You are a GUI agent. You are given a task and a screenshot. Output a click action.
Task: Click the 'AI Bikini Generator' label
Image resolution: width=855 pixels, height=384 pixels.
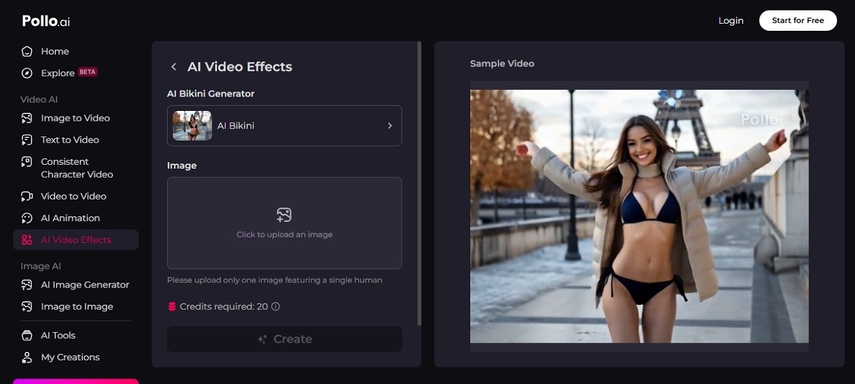tap(210, 94)
